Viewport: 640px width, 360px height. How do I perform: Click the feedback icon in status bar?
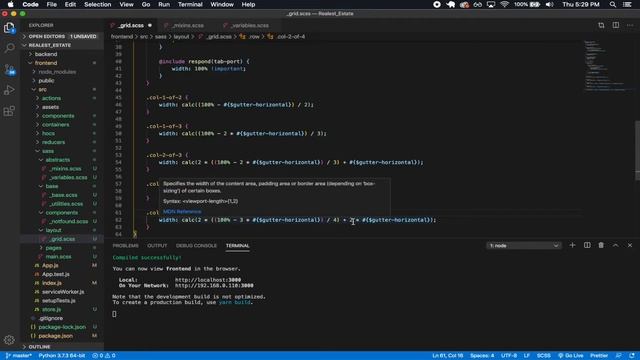click(x=619, y=356)
